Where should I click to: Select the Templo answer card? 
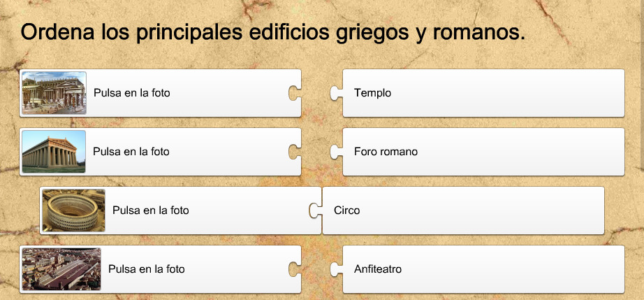[483, 93]
